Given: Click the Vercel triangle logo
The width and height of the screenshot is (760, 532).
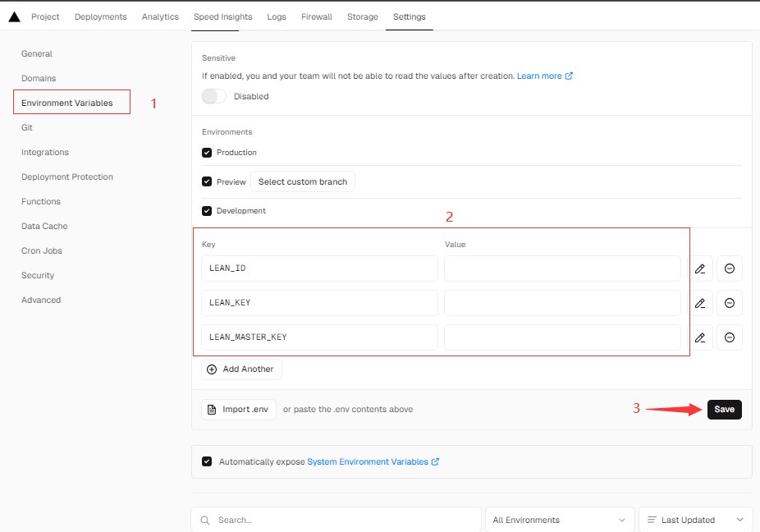Looking at the screenshot, I should coord(14,16).
